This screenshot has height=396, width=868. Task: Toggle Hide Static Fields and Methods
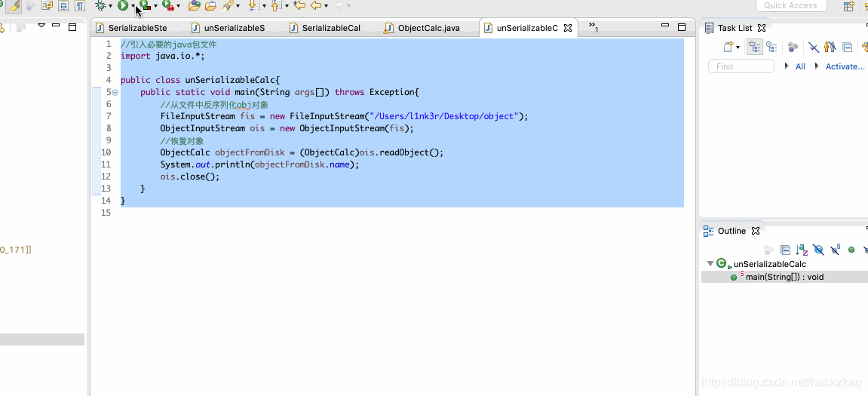(836, 250)
